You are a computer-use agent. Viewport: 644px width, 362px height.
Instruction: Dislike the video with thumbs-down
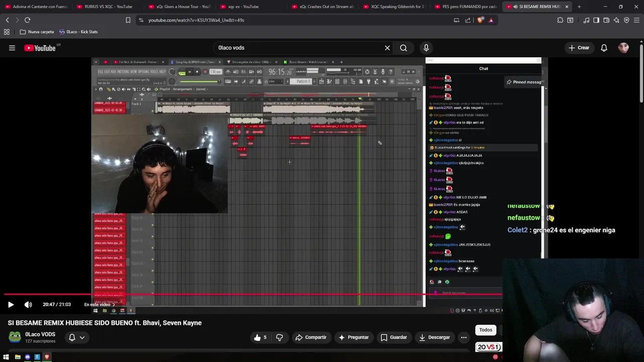click(x=280, y=337)
